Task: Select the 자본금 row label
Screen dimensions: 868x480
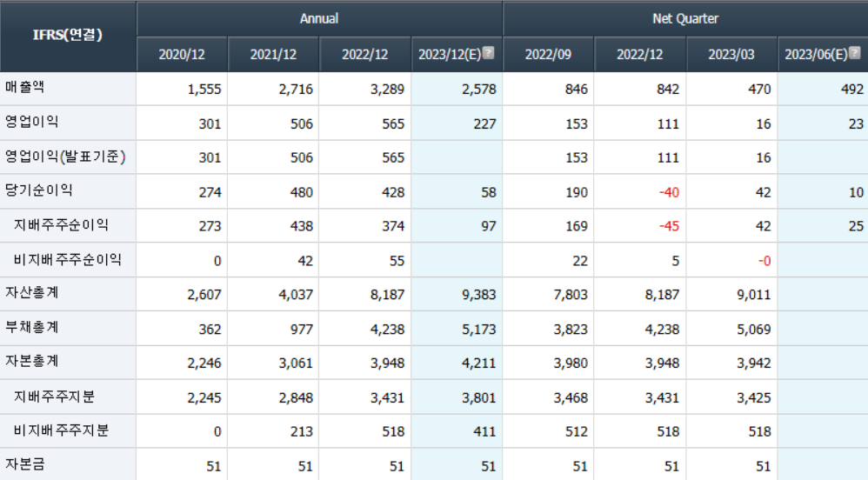Action: (25, 464)
